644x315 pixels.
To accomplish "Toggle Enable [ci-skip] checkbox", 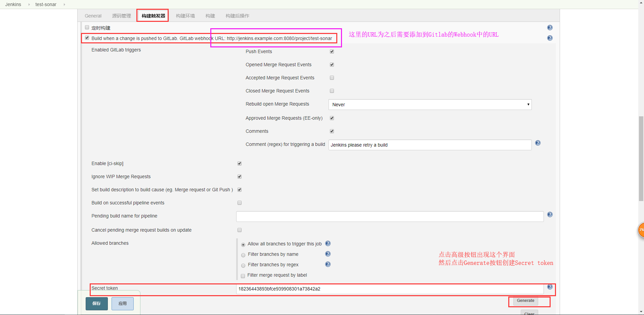I will click(x=240, y=163).
